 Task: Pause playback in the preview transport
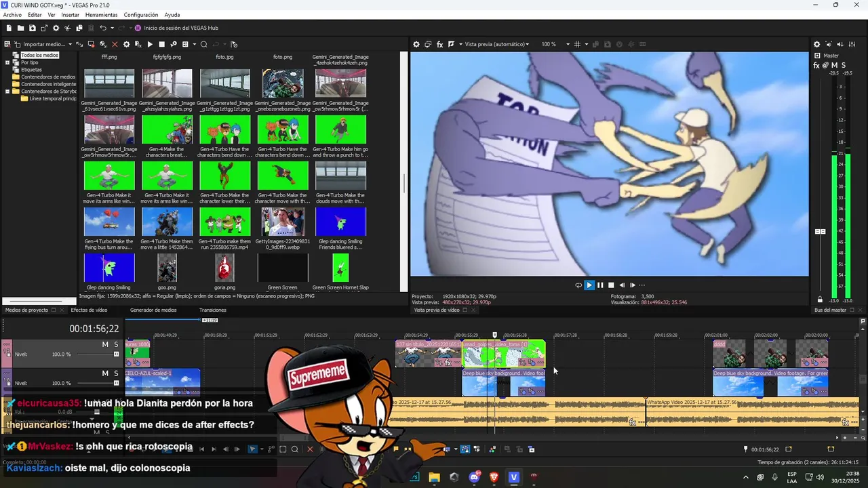point(600,285)
